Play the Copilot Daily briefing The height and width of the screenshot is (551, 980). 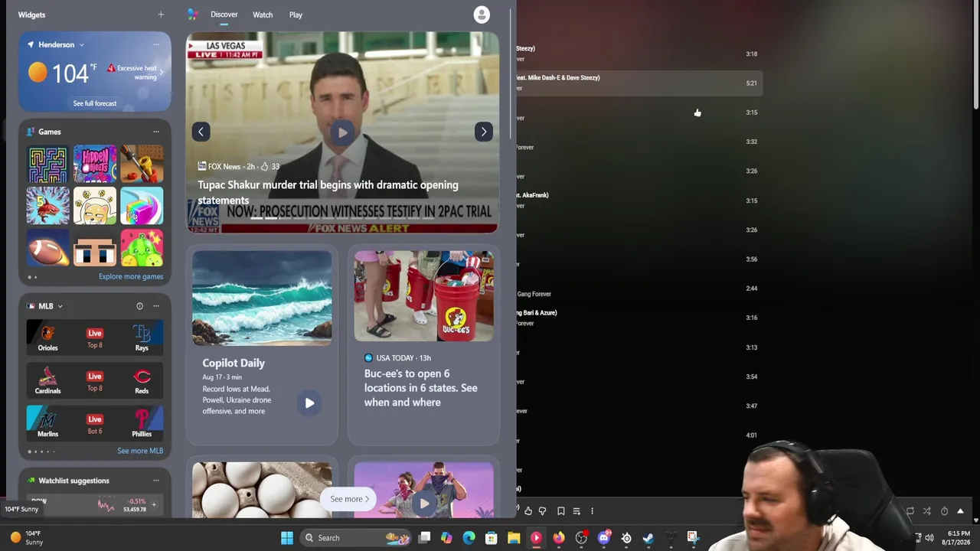click(x=309, y=403)
